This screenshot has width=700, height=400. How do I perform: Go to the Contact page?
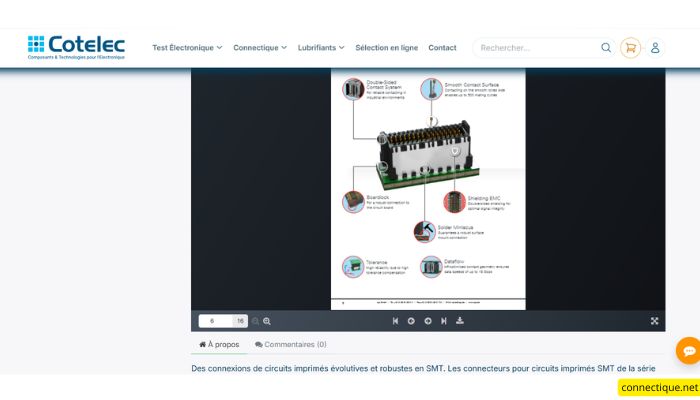coord(442,47)
